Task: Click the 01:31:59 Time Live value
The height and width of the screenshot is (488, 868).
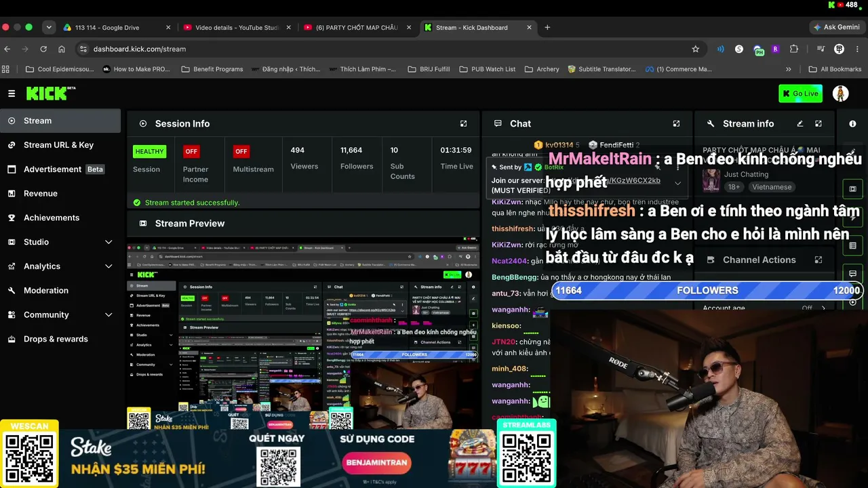Action: coord(456,150)
